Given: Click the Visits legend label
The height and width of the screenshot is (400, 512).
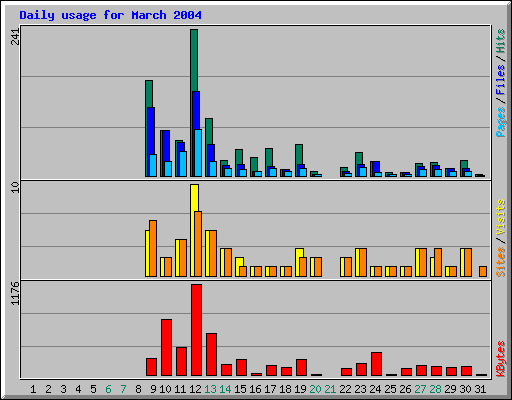Looking at the screenshot, I should [x=501, y=217].
